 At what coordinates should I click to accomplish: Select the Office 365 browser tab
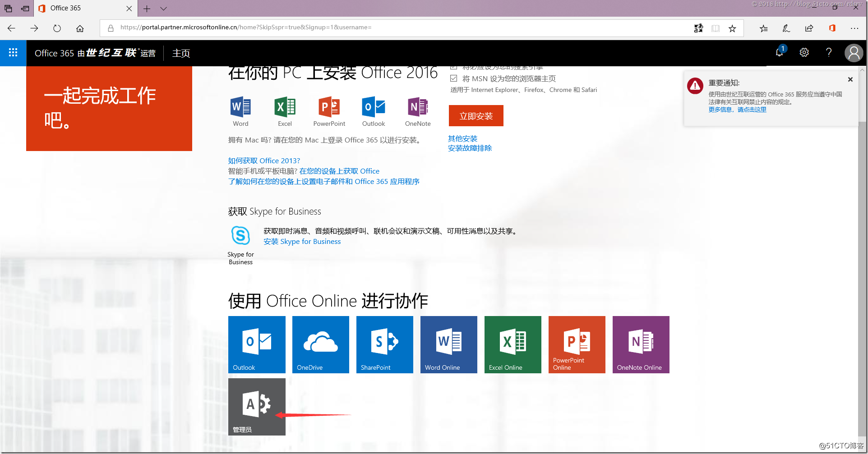click(85, 9)
